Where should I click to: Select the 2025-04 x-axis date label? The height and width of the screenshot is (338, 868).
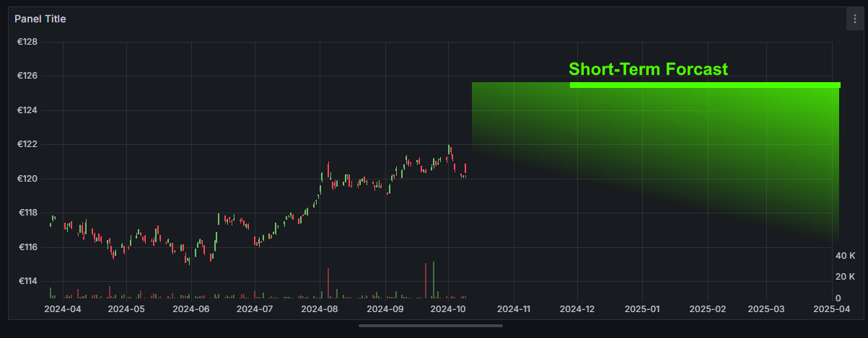point(830,308)
